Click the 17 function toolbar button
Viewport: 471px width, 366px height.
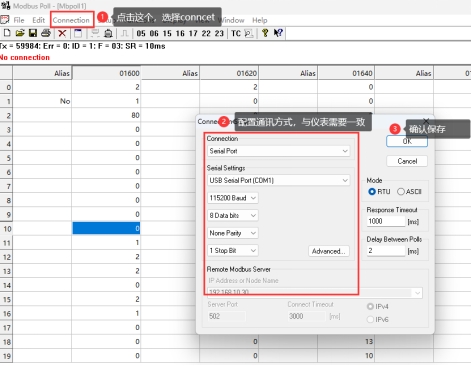[193, 33]
